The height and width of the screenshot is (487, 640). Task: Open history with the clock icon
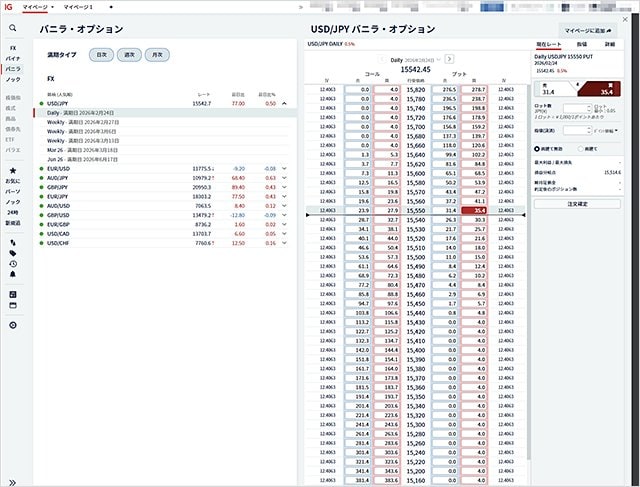[x=13, y=264]
